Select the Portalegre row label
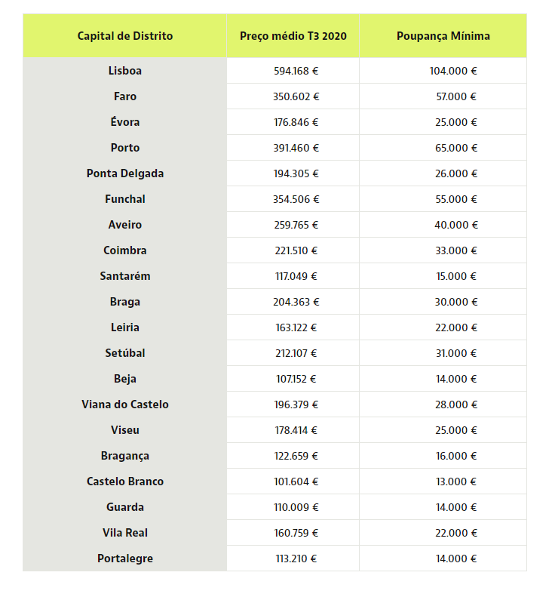The width and height of the screenshot is (552, 593). [125, 559]
